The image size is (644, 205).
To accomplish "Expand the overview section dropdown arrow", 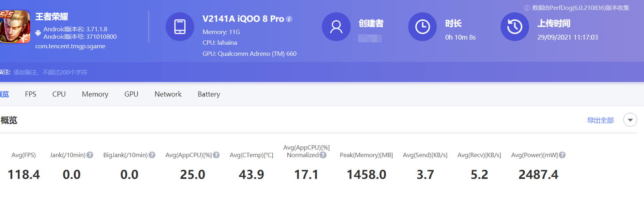I will pyautogui.click(x=630, y=120).
